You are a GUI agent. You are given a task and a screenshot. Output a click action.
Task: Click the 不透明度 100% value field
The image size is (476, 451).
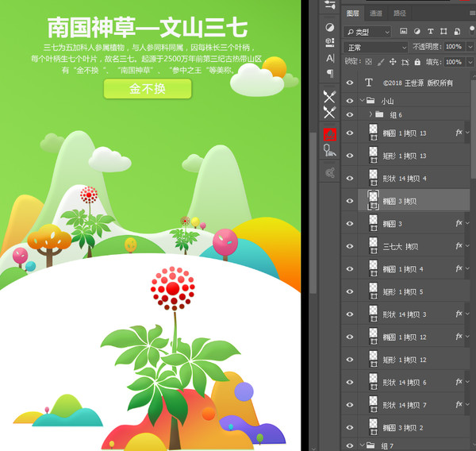pyautogui.click(x=454, y=47)
